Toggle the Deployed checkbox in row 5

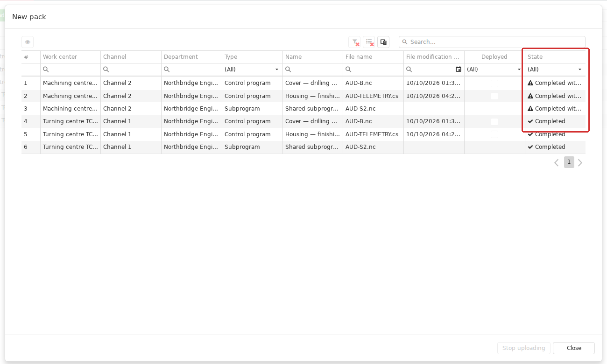pyautogui.click(x=494, y=134)
